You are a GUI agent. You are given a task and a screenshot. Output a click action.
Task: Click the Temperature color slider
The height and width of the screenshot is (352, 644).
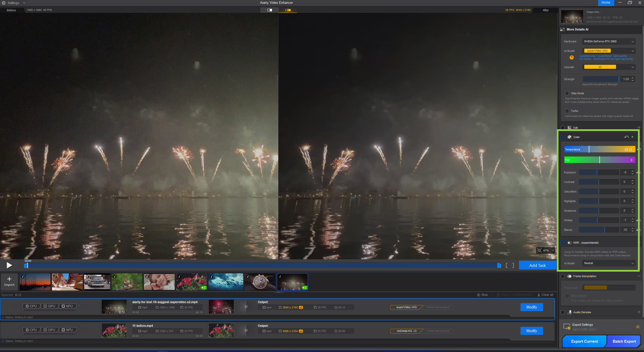[599, 149]
